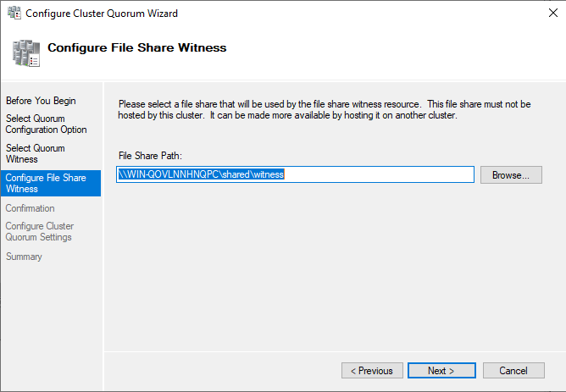Click inside the File Share Path field
This screenshot has width=566, height=392.
[x=381, y=174]
